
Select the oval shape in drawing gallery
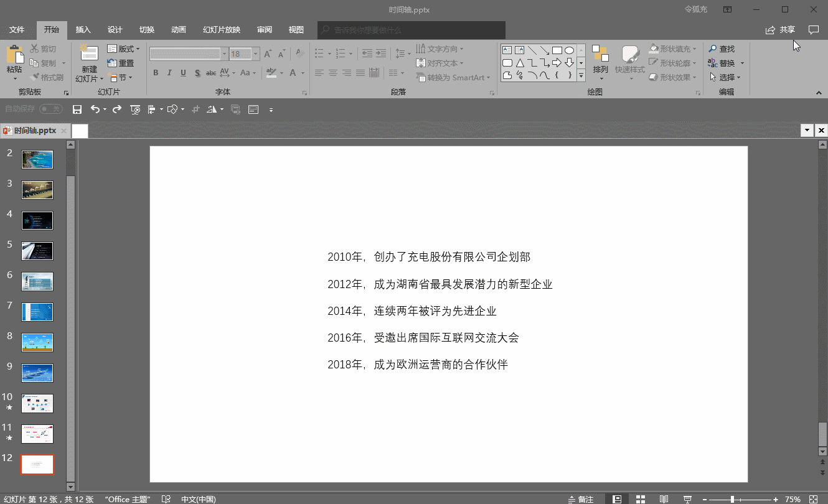(x=569, y=50)
